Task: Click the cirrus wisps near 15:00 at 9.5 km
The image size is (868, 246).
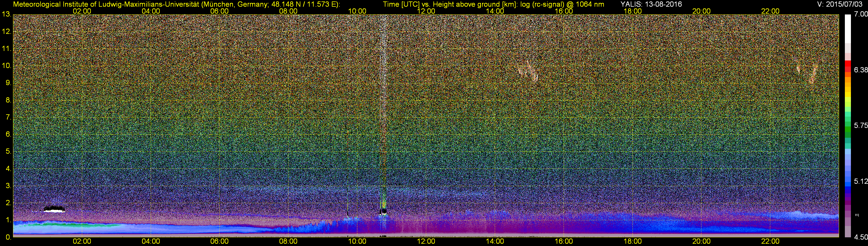Action: 528,71
